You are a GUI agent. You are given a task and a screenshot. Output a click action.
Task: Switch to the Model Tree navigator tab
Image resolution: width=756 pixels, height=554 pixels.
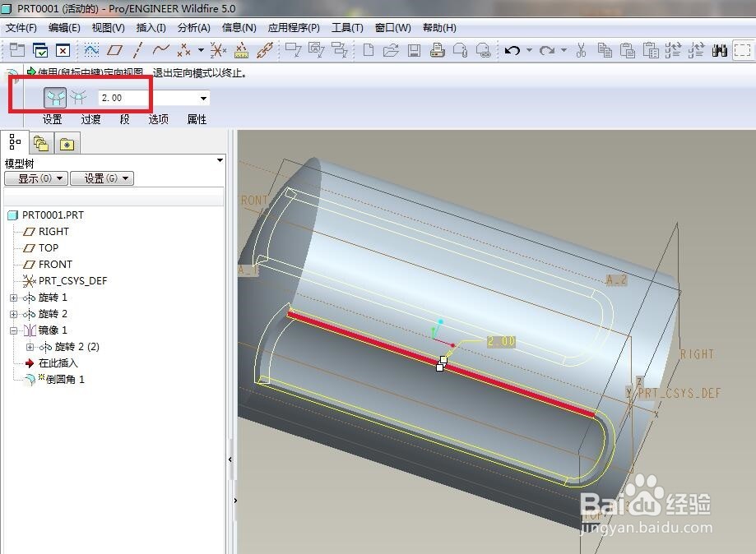15,142
